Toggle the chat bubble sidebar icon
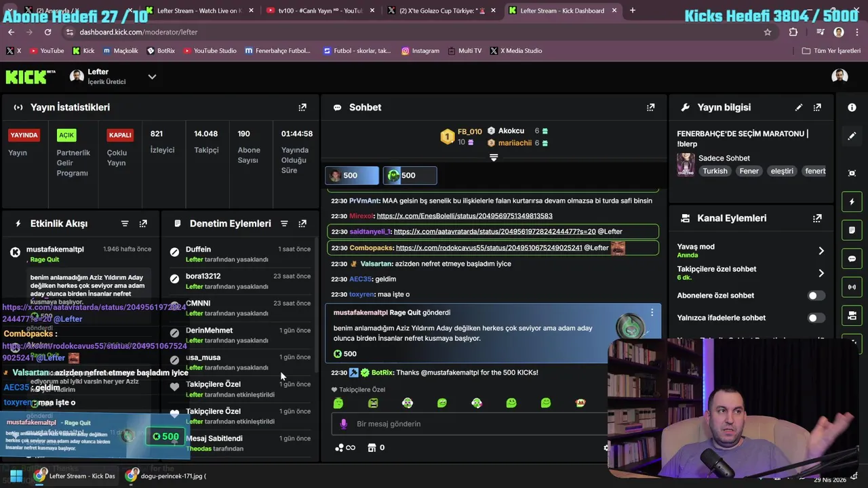Screen dimensions: 868x488 [852, 259]
